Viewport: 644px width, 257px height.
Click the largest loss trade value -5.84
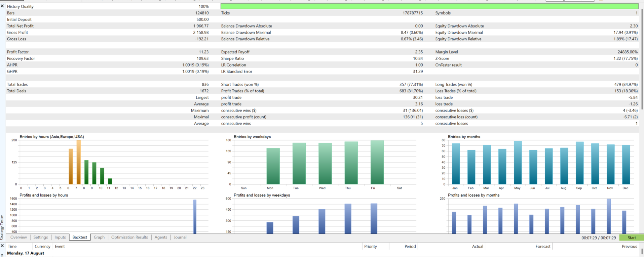633,97
